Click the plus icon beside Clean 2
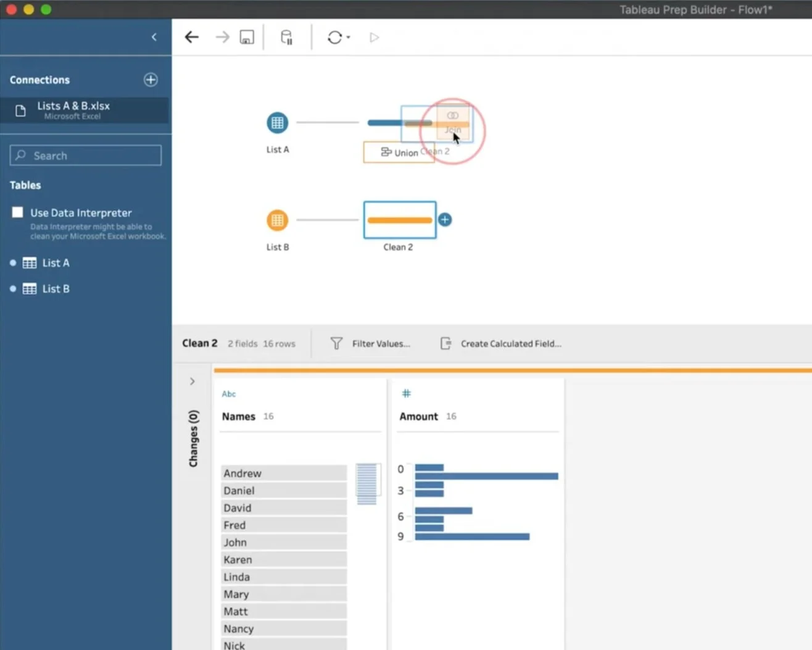 coord(445,220)
